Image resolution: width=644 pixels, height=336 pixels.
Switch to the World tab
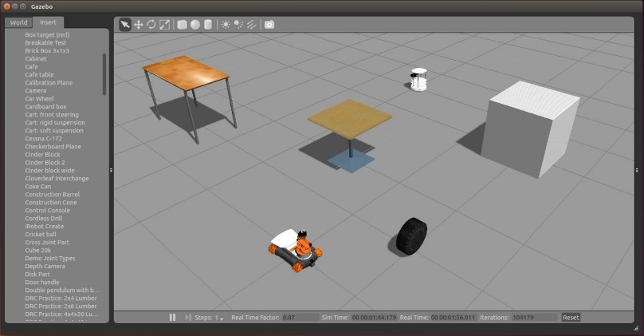(x=18, y=22)
